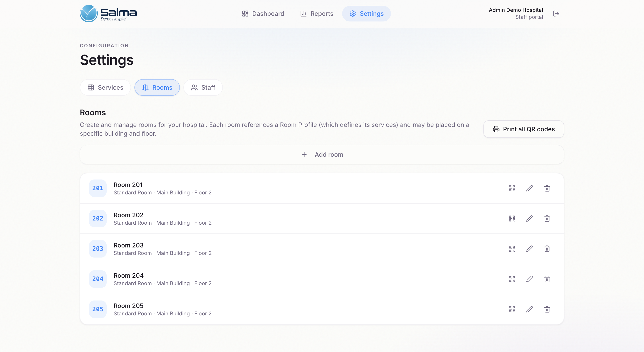This screenshot has height=352, width=644.
Task: Delete Room 202 using trash icon
Action: pos(547,218)
